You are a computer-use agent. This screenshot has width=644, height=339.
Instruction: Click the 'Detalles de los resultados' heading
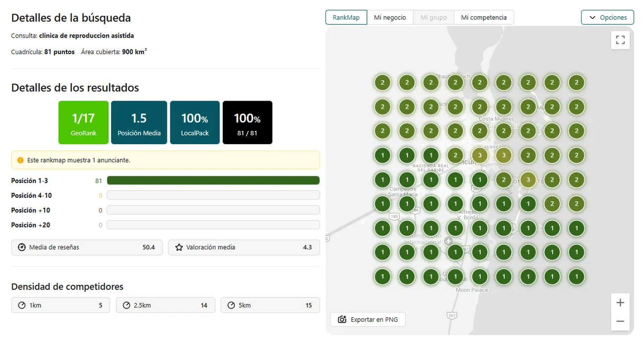tap(75, 88)
